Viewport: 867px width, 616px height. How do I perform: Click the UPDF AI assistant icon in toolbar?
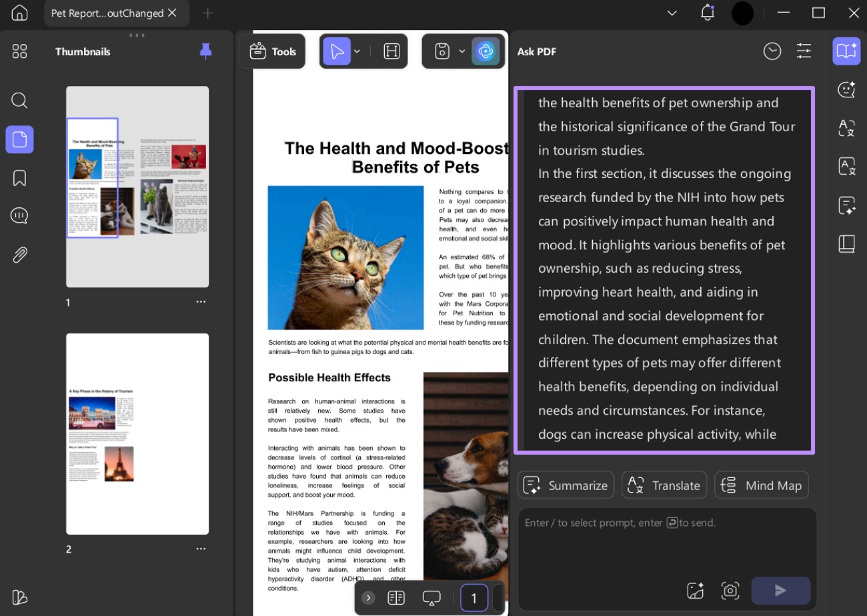coord(486,51)
